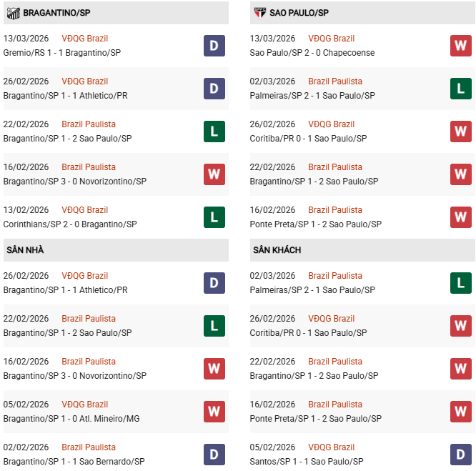View the Corinthians/SP 2 - 0 Bragantino/SP result
Image resolution: width=476 pixels, height=471 pixels.
point(70,224)
